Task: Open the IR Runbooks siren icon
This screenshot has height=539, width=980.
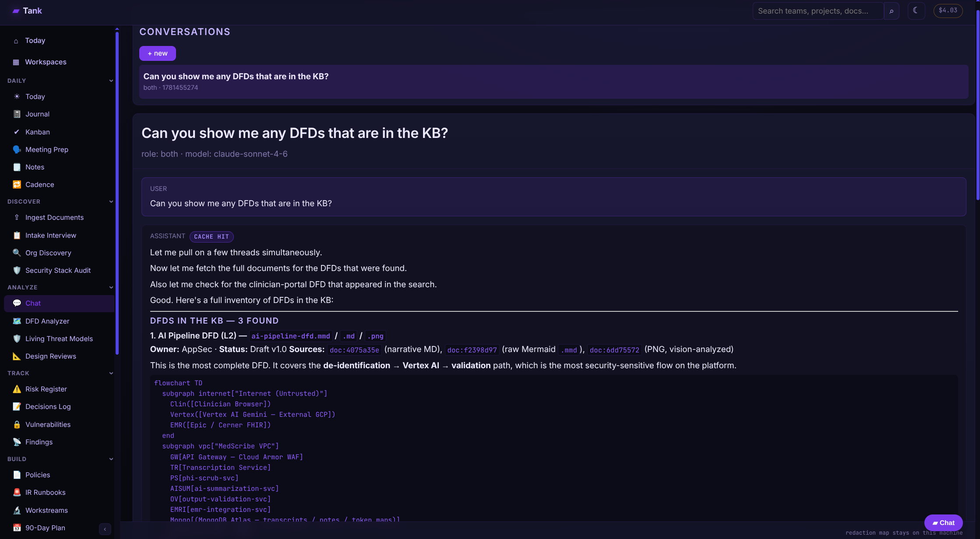Action: (x=17, y=492)
